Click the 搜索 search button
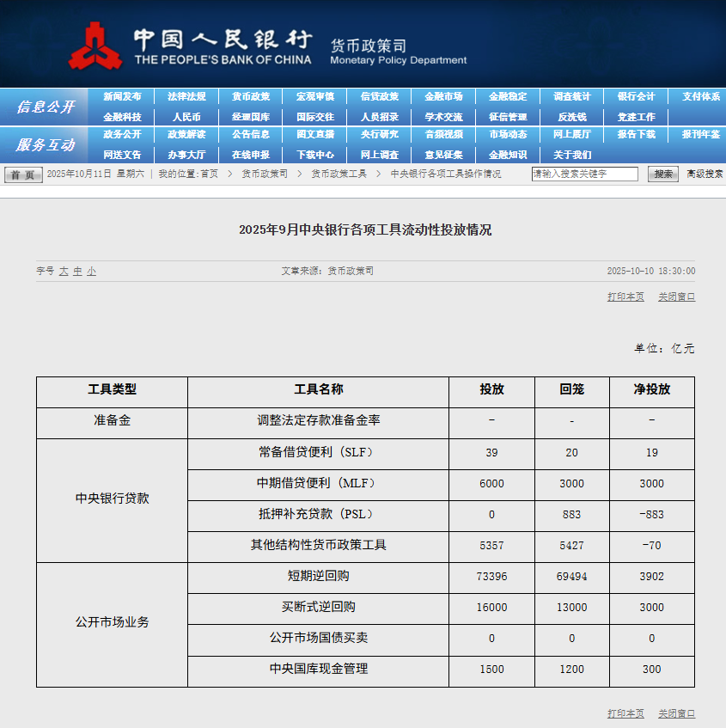The image size is (726, 728). [662, 173]
